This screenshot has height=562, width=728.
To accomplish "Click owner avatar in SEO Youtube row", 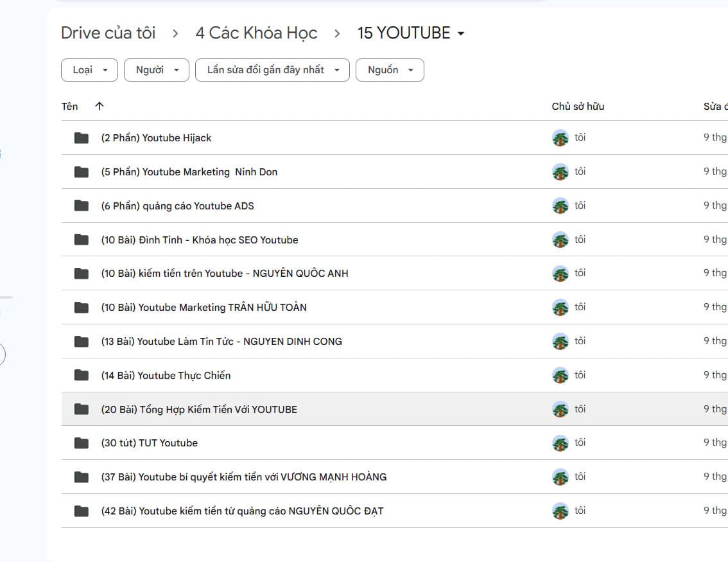I will (560, 240).
